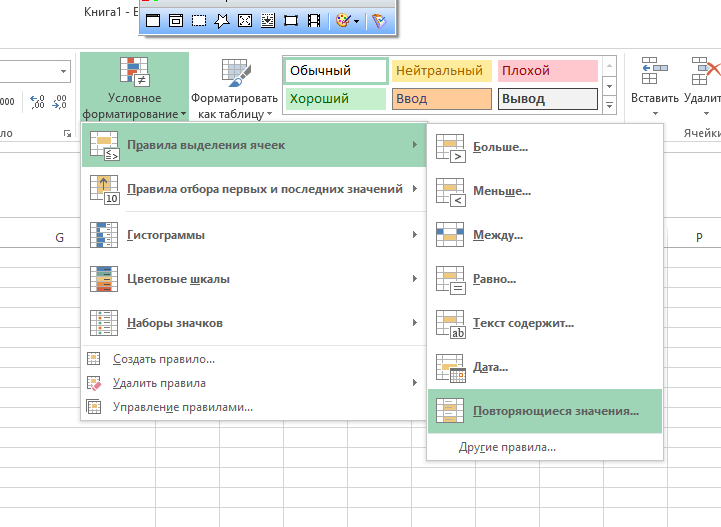Expand the full cell styles gallery
This screenshot has height=527, width=721.
pos(609,105)
